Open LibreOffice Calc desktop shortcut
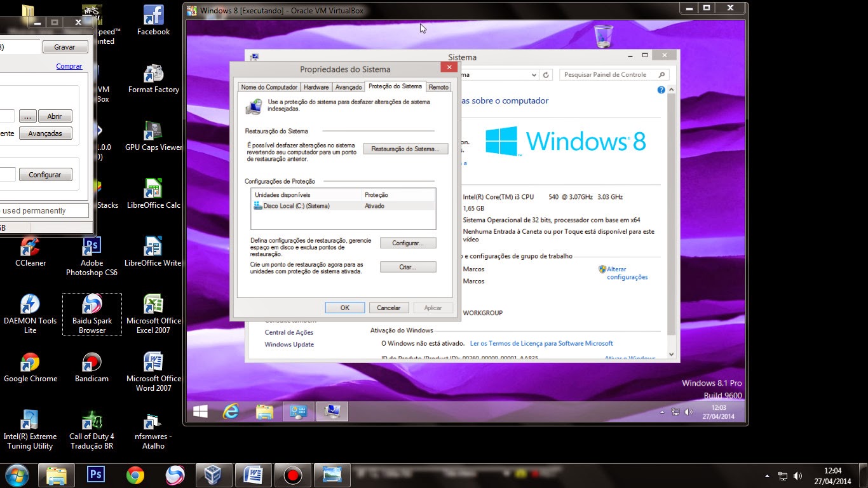Image resolution: width=868 pixels, height=488 pixels. pyautogui.click(x=153, y=194)
